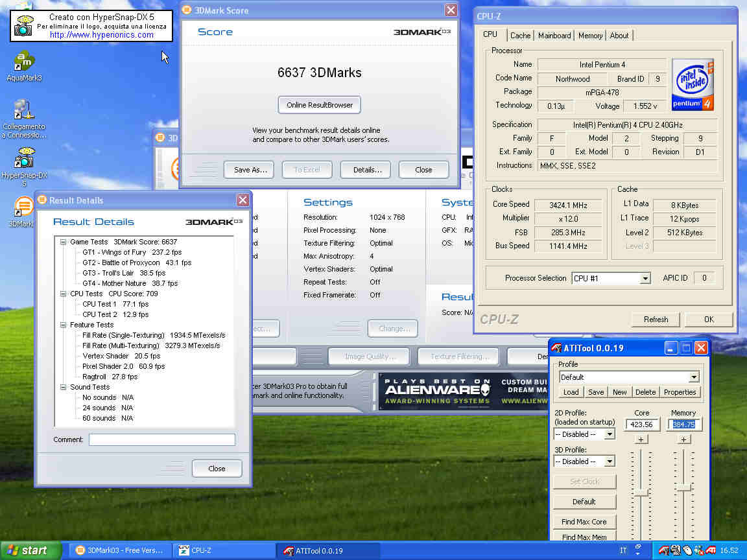The image size is (747, 560).
Task: Click the Memory clock slider handle
Action: click(683, 487)
